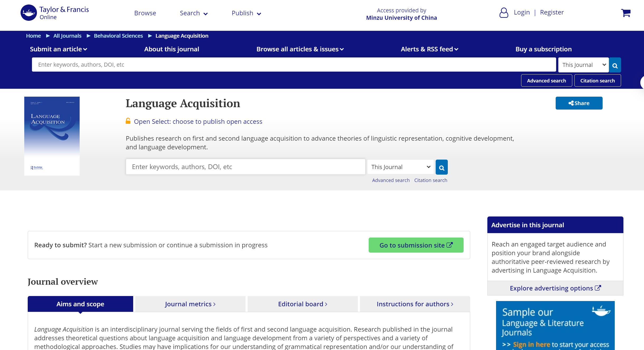Expand the Submit an article menu
644x350 pixels.
(59, 49)
